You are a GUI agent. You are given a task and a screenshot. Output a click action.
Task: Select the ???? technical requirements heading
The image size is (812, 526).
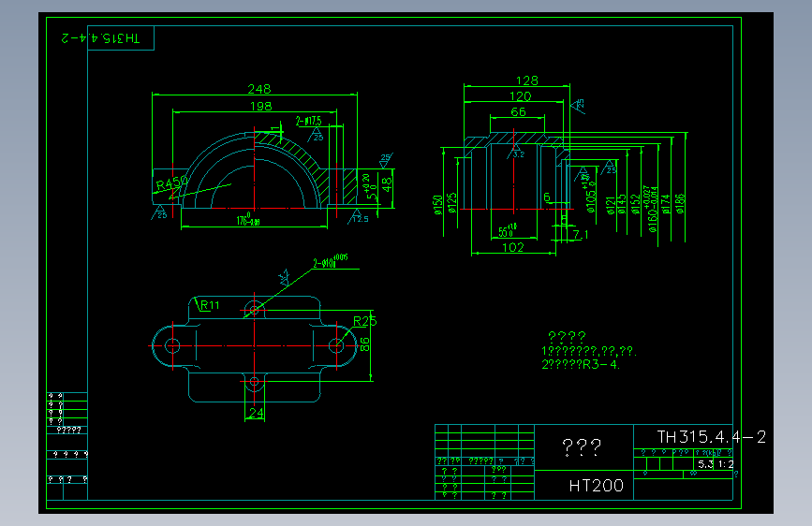(x=567, y=337)
